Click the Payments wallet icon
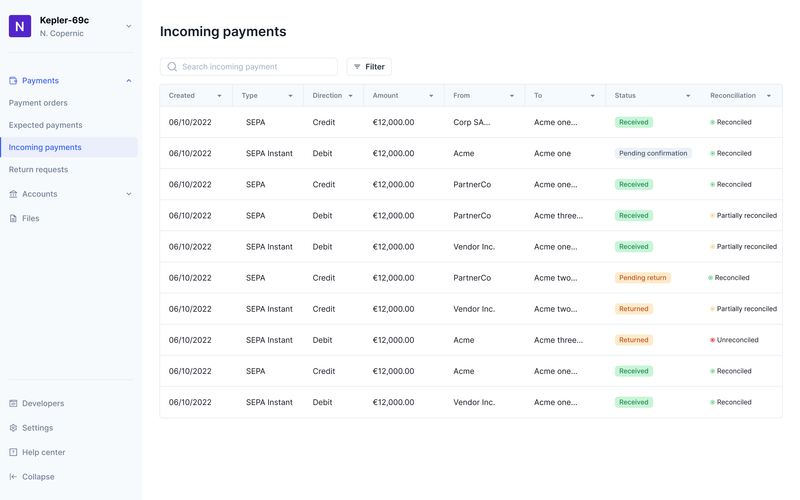The height and width of the screenshot is (500, 800). (13, 81)
